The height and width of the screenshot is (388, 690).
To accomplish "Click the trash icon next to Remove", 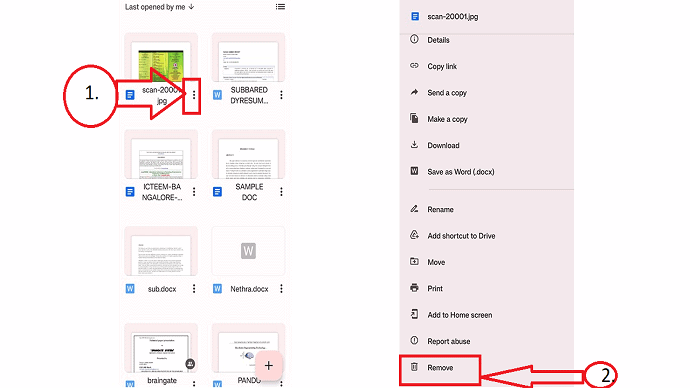I will click(x=414, y=367).
